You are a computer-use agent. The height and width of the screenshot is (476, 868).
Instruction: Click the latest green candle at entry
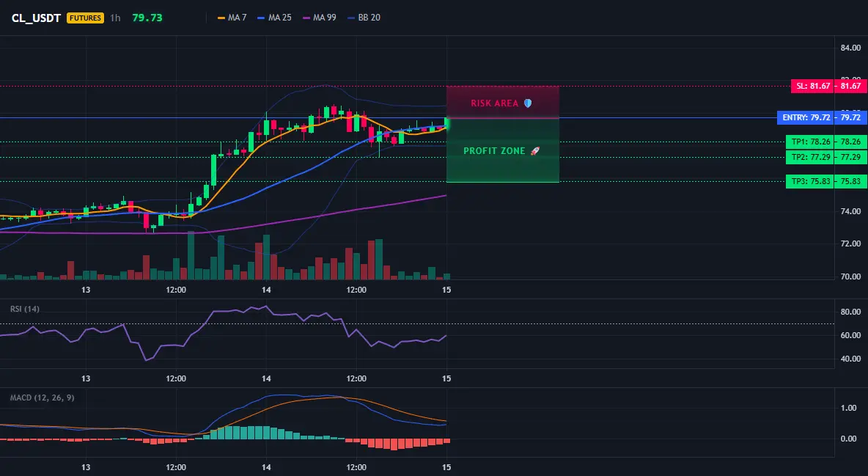pyautogui.click(x=446, y=123)
